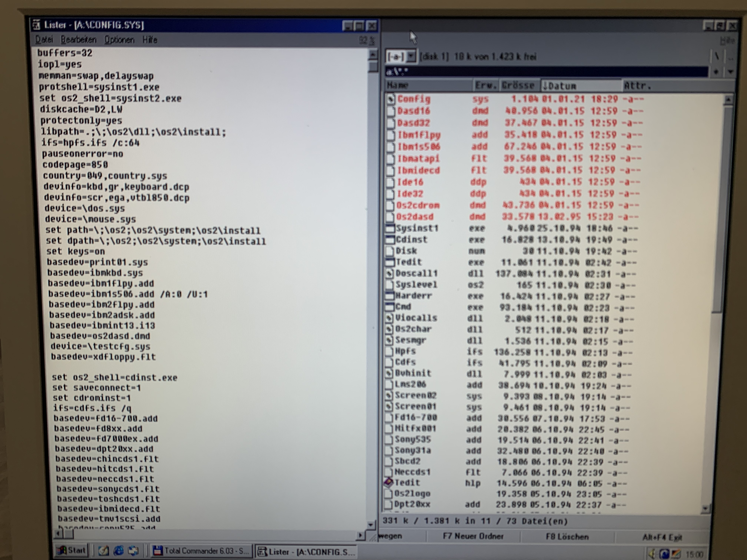Screen dimensions: 747x560
Task: Open the Bearbeiten menu
Action: pyautogui.click(x=78, y=40)
